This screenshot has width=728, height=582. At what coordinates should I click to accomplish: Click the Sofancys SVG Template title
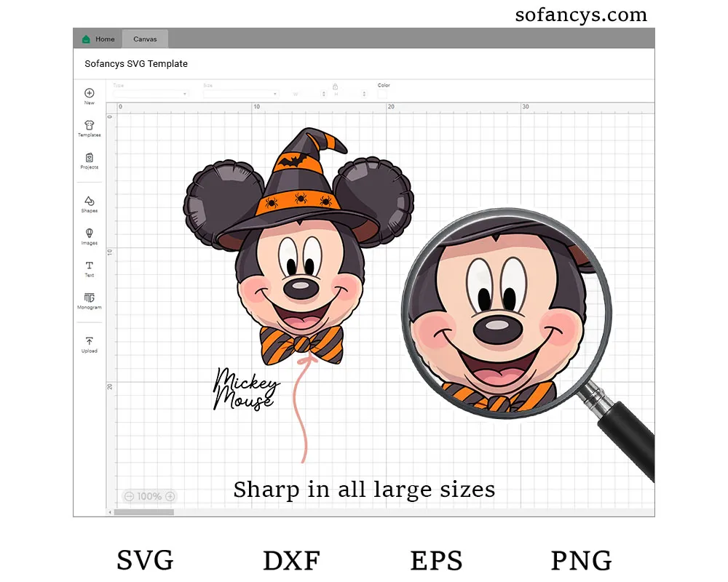tap(136, 63)
